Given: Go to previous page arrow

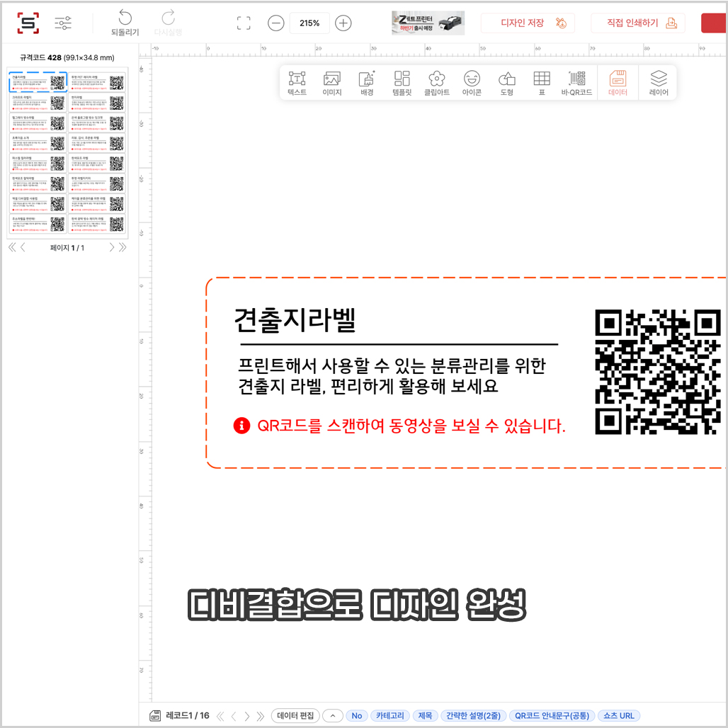Looking at the screenshot, I should point(23,247).
